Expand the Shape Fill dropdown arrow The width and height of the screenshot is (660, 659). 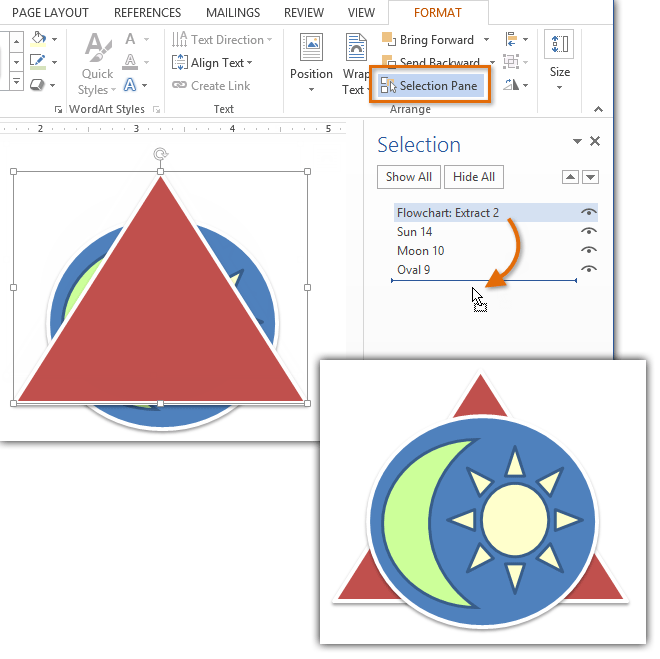tap(54, 40)
